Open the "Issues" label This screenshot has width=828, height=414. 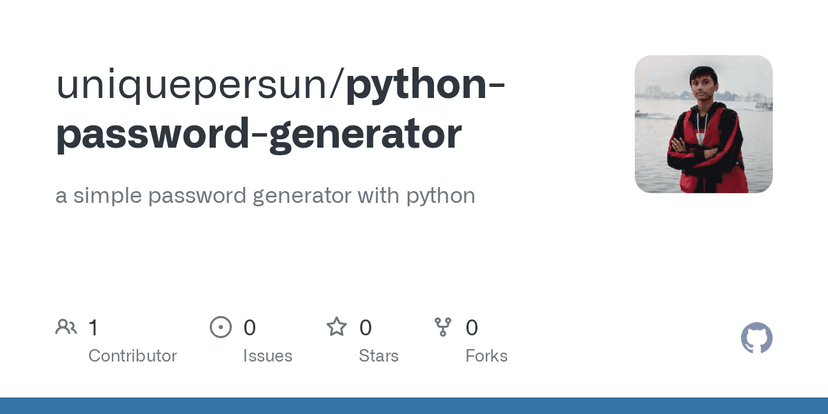(268, 356)
